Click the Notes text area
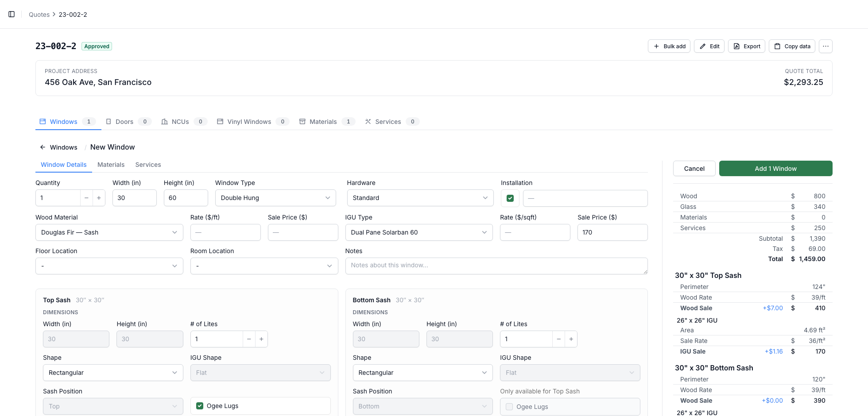Image resolution: width=868 pixels, height=416 pixels. [496, 266]
